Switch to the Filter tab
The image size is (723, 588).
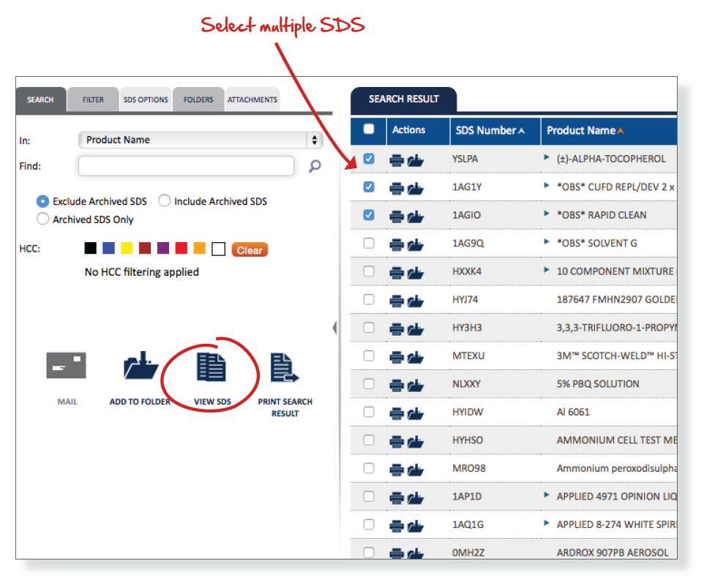(93, 99)
